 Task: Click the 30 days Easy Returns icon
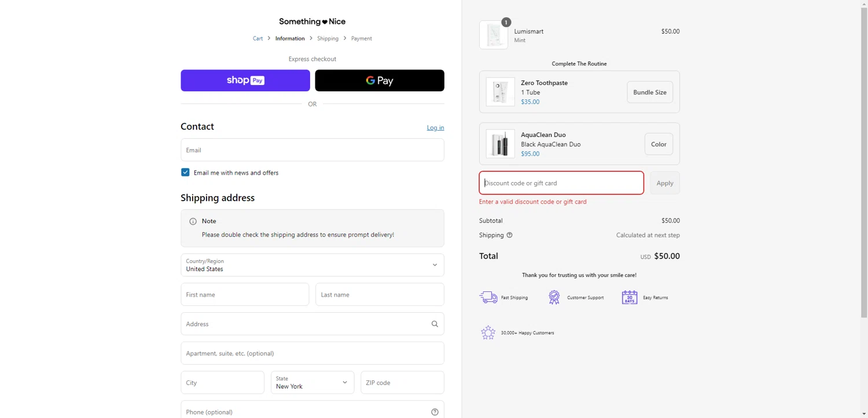coord(630,297)
